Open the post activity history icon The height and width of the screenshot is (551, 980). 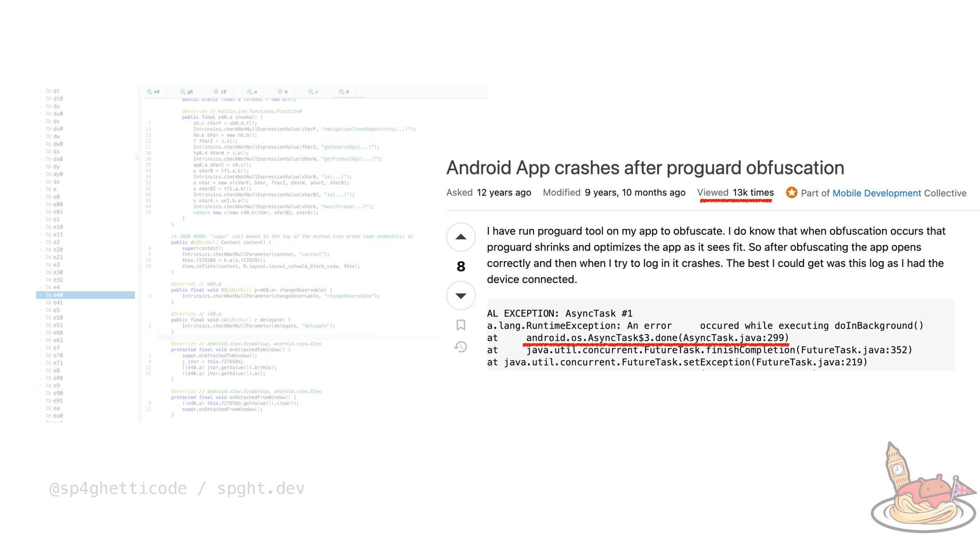tap(460, 347)
